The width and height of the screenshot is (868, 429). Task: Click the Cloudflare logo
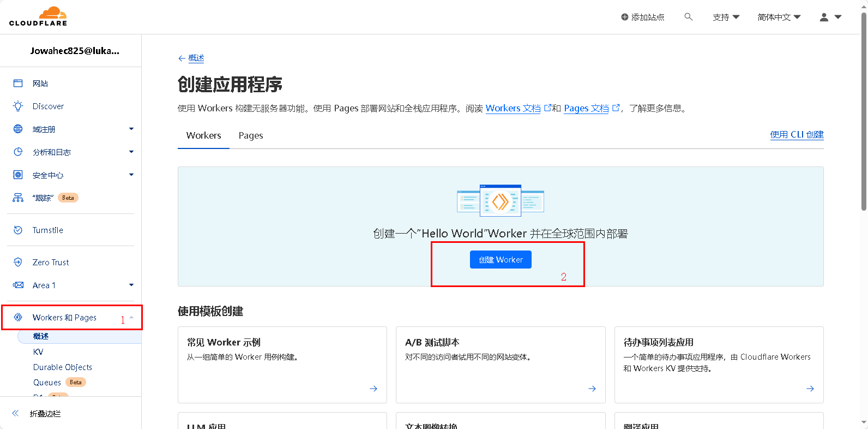[x=38, y=16]
